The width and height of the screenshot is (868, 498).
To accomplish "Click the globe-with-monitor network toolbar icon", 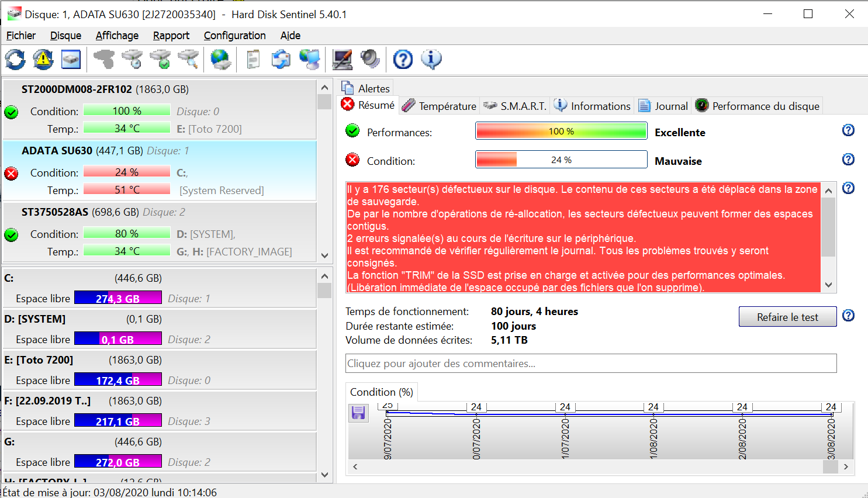I will (309, 59).
